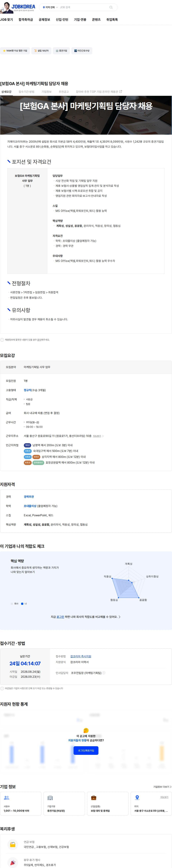Screen dimensions: 172x868
Task: Open the 취업톡톡 menu
Action: (x=112, y=20)
